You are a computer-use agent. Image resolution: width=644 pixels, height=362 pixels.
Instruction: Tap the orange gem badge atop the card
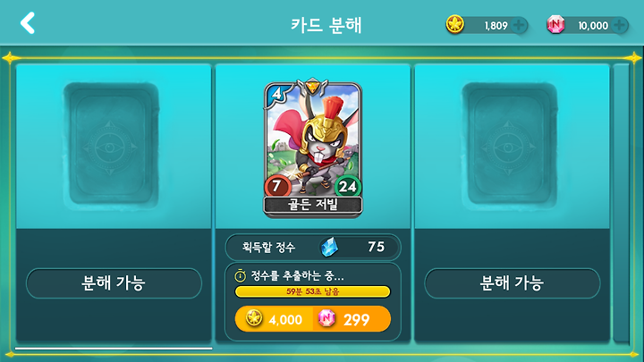click(312, 86)
